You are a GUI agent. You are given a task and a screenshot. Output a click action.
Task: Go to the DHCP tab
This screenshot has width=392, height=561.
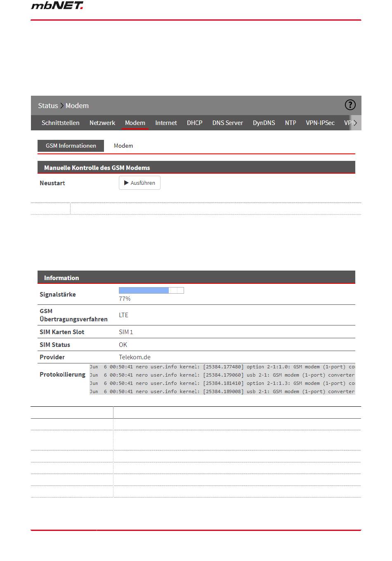coord(195,123)
